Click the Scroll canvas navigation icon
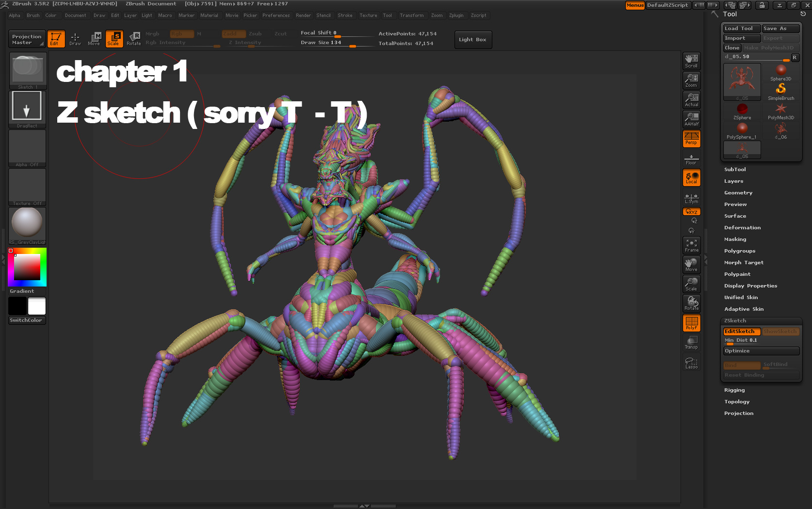The image size is (812, 509). point(692,61)
